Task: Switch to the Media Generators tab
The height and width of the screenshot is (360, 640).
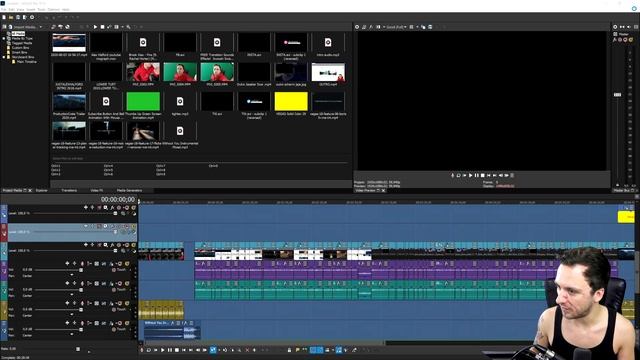Action: pos(129,191)
